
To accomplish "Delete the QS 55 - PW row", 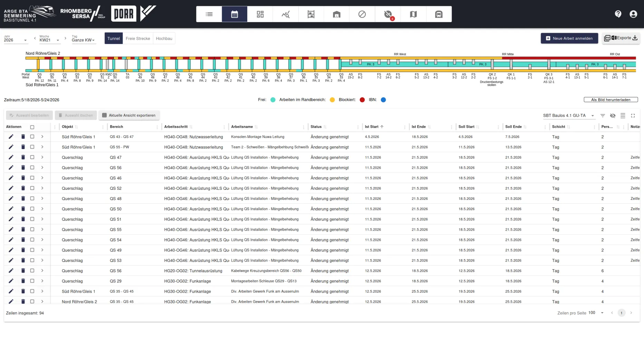I will click(x=23, y=147).
